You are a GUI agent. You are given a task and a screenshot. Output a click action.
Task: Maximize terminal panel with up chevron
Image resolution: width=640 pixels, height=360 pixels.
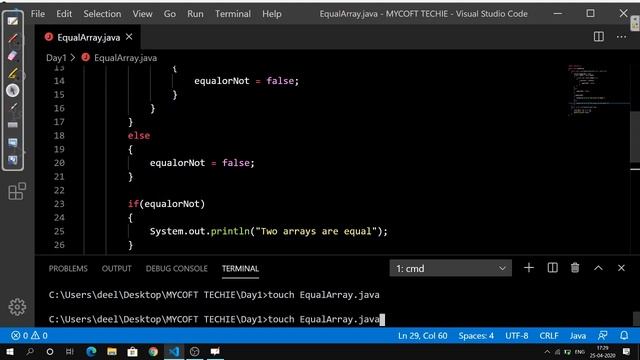598,268
